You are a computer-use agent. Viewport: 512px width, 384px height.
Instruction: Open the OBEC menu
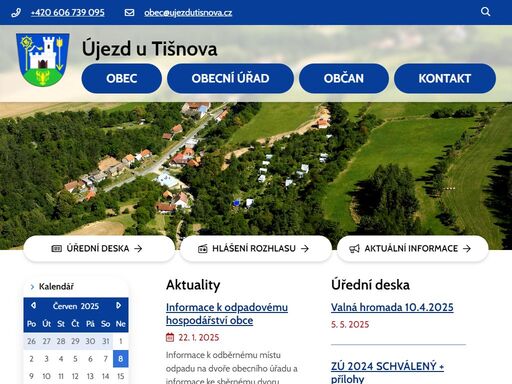tap(122, 78)
